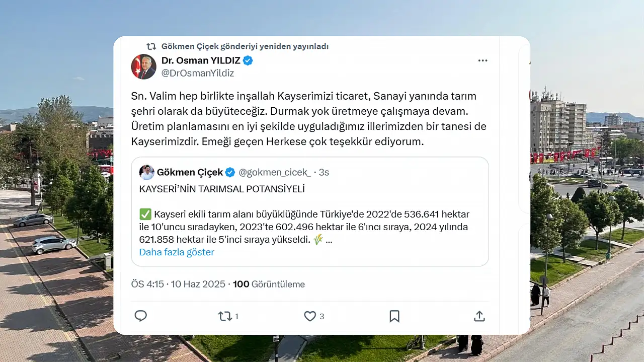The image size is (644, 362).
Task: Click the retweet icon beside repost notice
Action: point(151,46)
